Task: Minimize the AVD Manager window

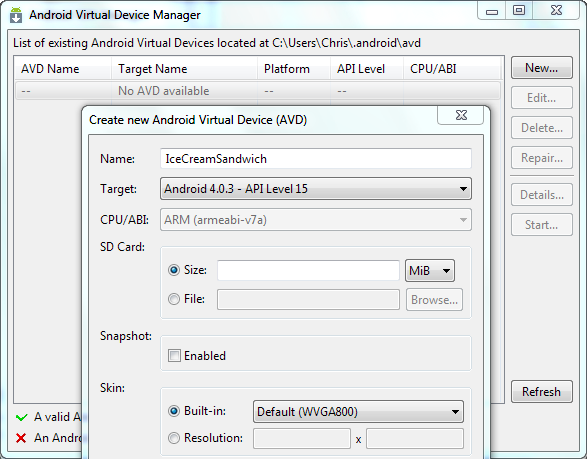Action: tap(492, 11)
